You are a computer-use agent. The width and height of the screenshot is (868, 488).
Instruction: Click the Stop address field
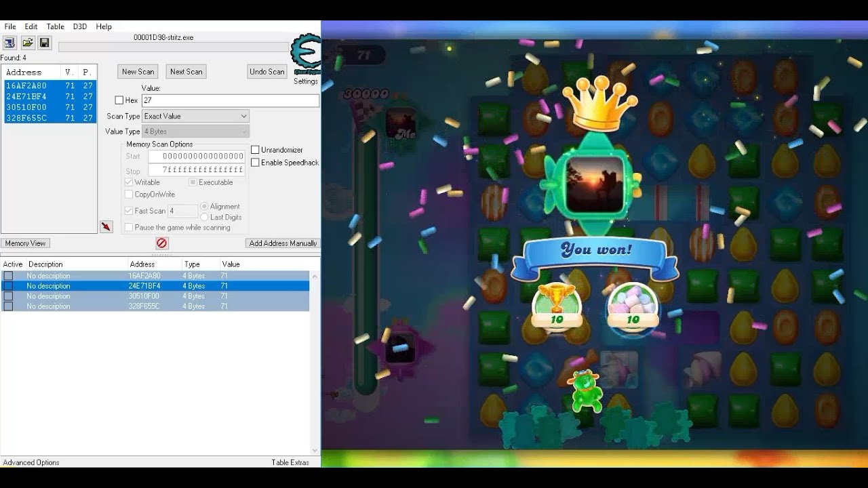(197, 170)
